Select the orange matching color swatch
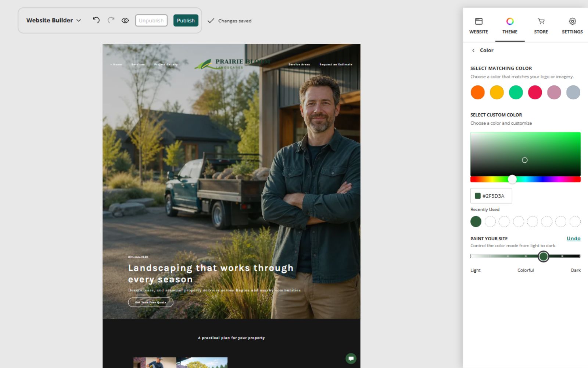The height and width of the screenshot is (368, 588). pos(478,92)
